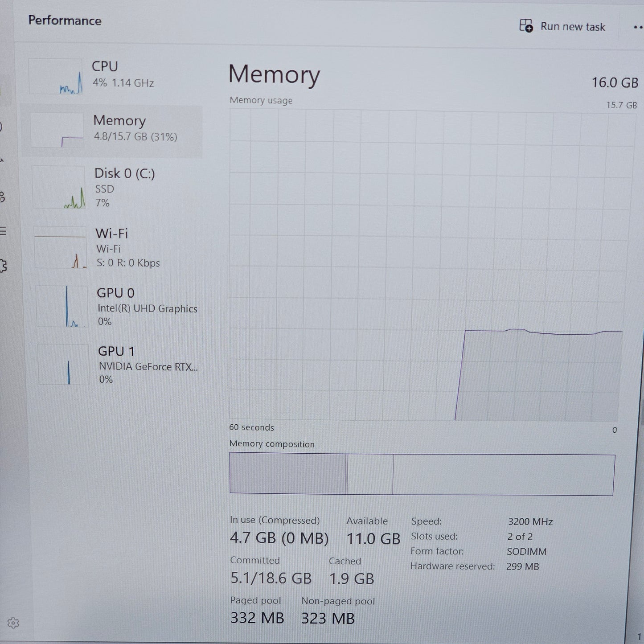Click the 332 MB paged pool value

tap(257, 618)
